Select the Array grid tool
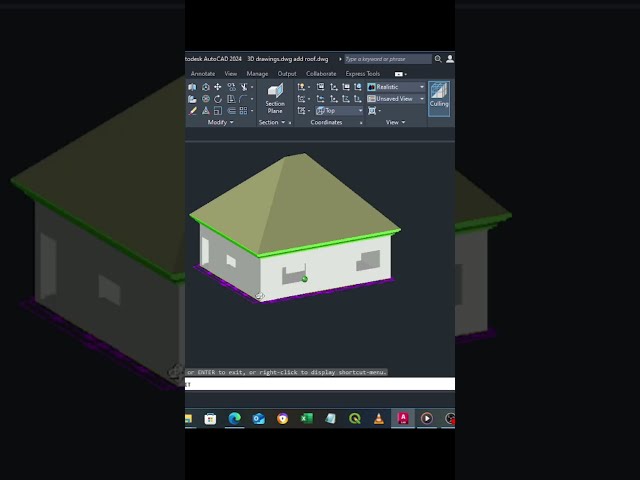This screenshot has height=480, width=640. tap(244, 111)
